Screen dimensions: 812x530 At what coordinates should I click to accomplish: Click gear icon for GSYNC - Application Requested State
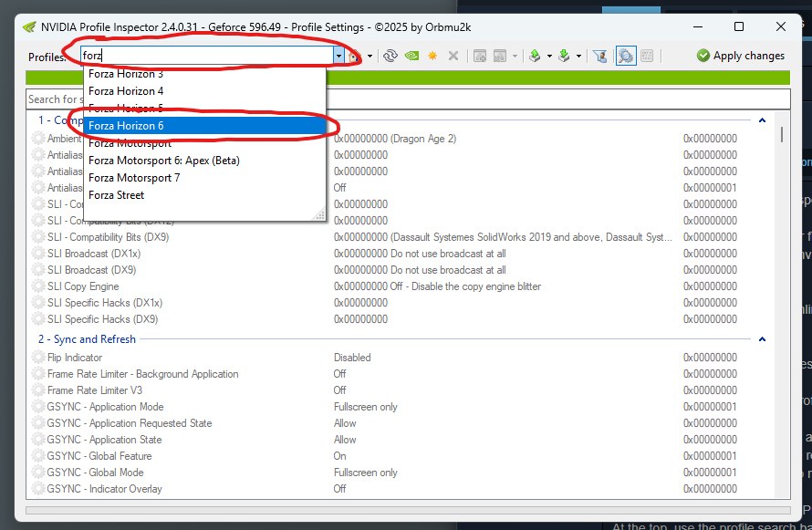(37, 423)
